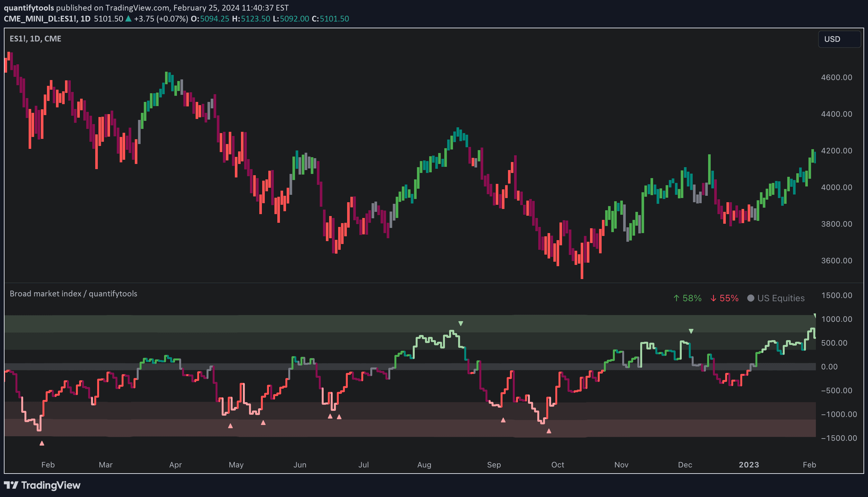Click the grey US Equities circle
Image resolution: width=868 pixels, height=497 pixels.
pyautogui.click(x=751, y=298)
